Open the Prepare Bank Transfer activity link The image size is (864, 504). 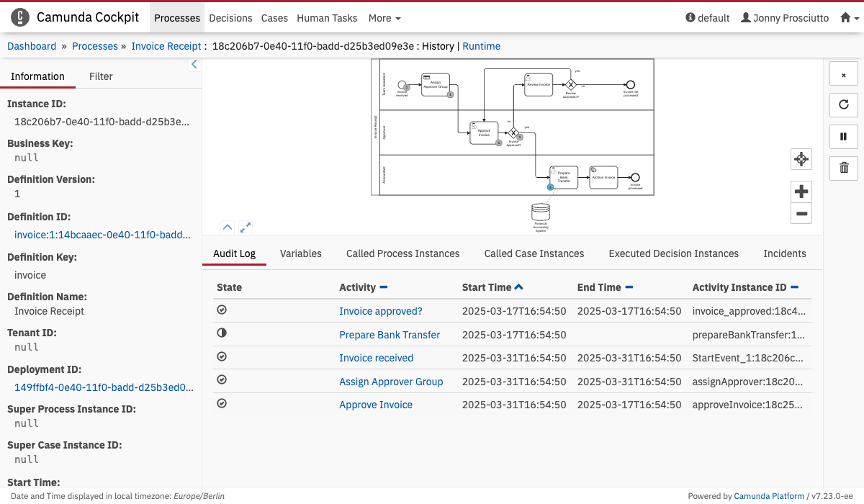click(x=390, y=335)
